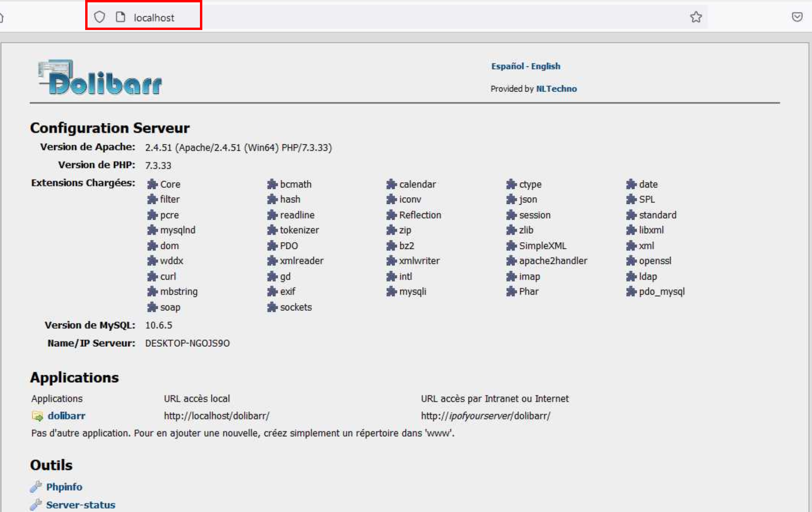Click the MySQL version value 10.6.5
The image size is (812, 512).
click(159, 325)
